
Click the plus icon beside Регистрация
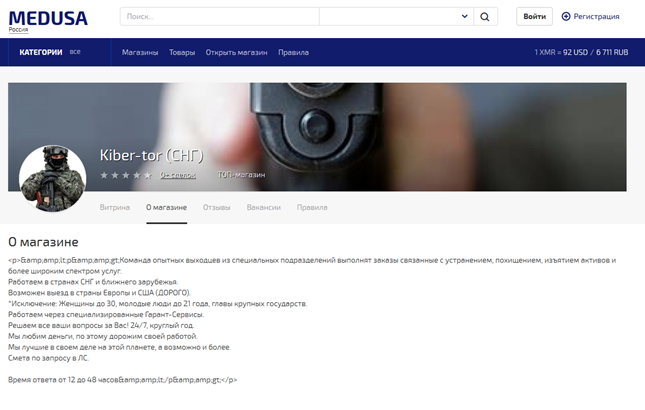[566, 16]
